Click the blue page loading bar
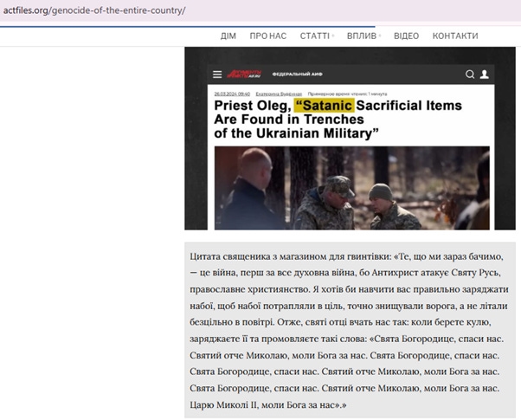The width and height of the screenshot is (521, 420). (x=188, y=27)
